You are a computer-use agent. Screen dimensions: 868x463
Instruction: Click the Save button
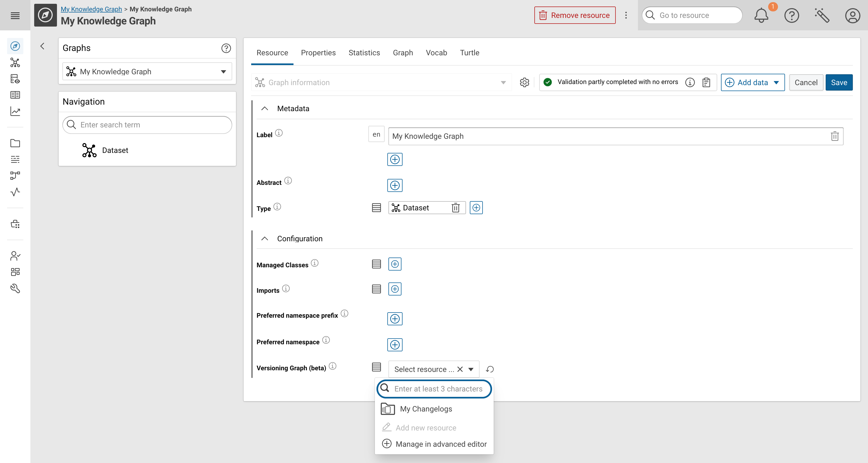839,82
